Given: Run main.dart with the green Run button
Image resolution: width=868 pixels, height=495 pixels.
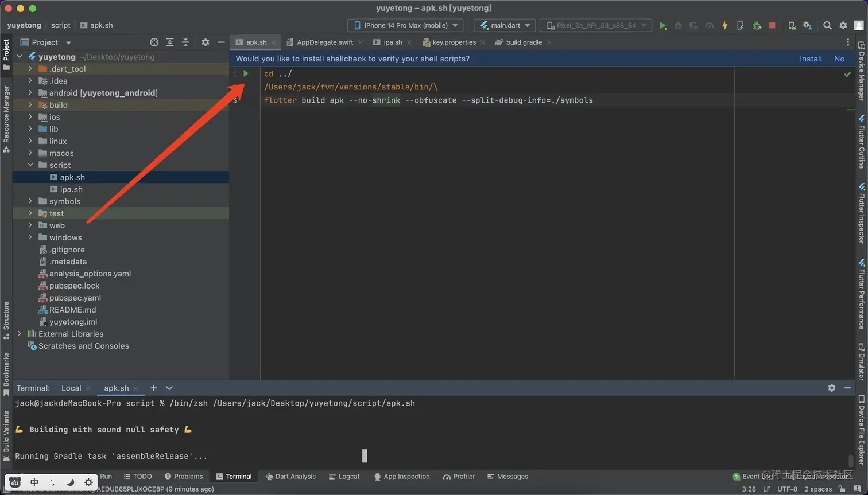Looking at the screenshot, I should 663,25.
